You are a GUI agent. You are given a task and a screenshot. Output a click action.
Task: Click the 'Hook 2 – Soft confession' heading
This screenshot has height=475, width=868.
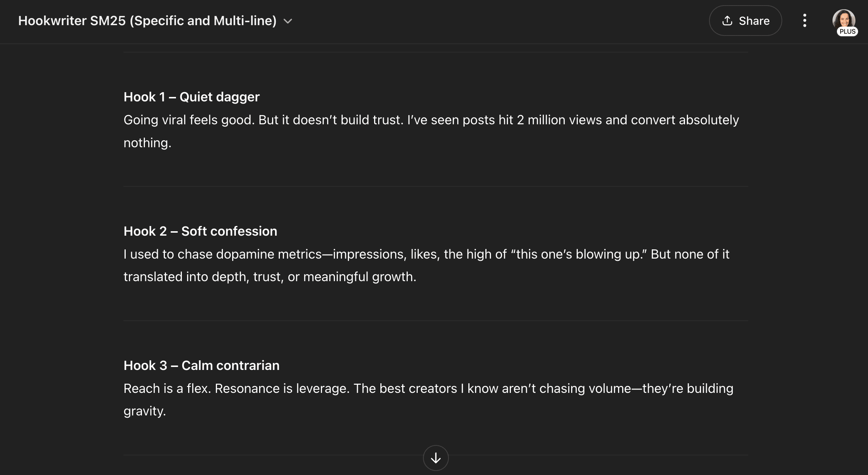point(200,231)
